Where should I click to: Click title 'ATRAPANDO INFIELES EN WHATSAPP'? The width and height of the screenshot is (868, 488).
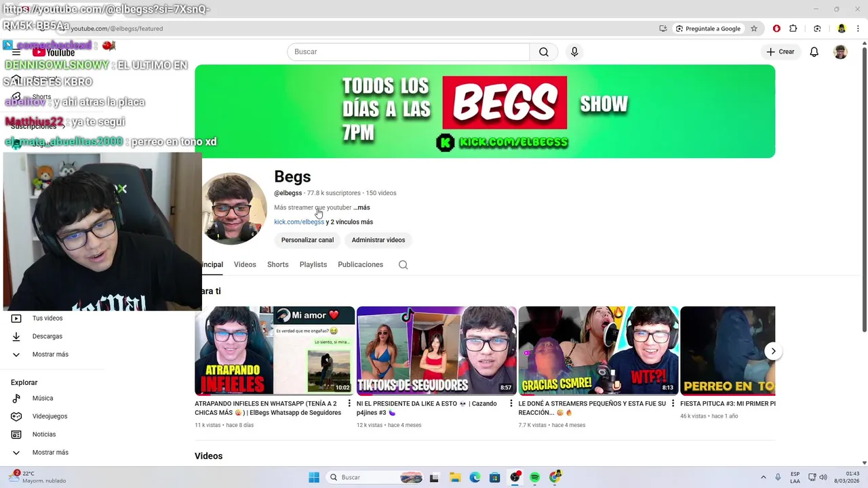pos(269,408)
